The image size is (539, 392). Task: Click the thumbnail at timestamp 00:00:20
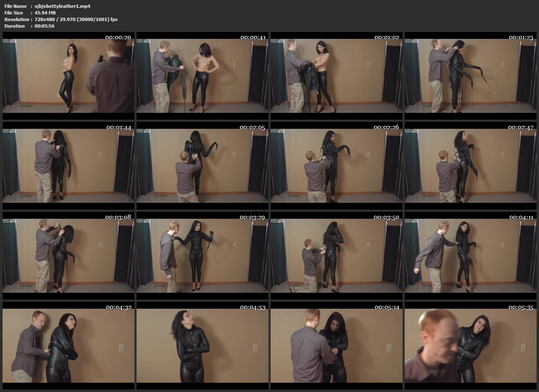tap(68, 76)
